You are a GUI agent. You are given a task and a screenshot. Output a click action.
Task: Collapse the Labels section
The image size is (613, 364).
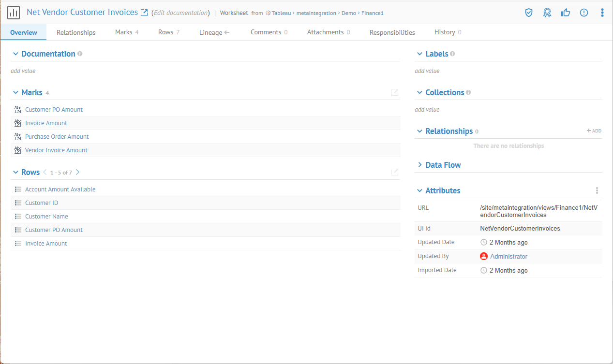419,54
